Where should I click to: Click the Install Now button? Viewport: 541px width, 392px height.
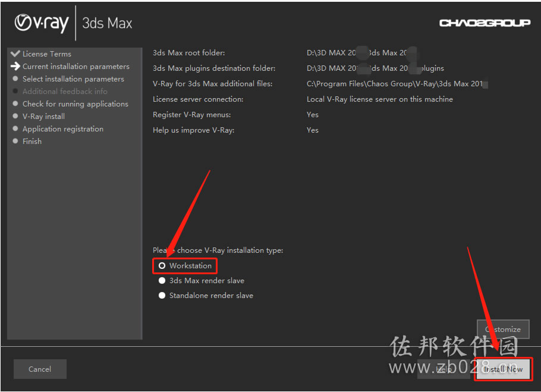[x=503, y=369]
